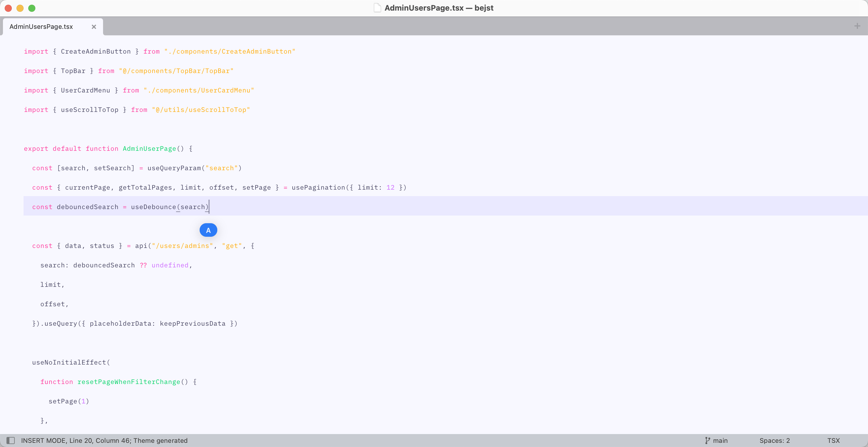868x447 pixels.
Task: Click CreateAdminButton in first import line
Action: pyautogui.click(x=96, y=51)
